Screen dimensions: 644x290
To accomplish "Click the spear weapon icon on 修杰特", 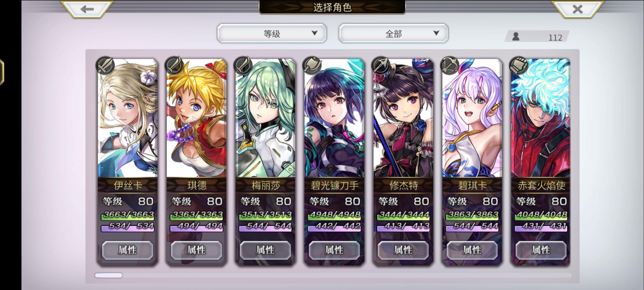I will click(381, 65).
